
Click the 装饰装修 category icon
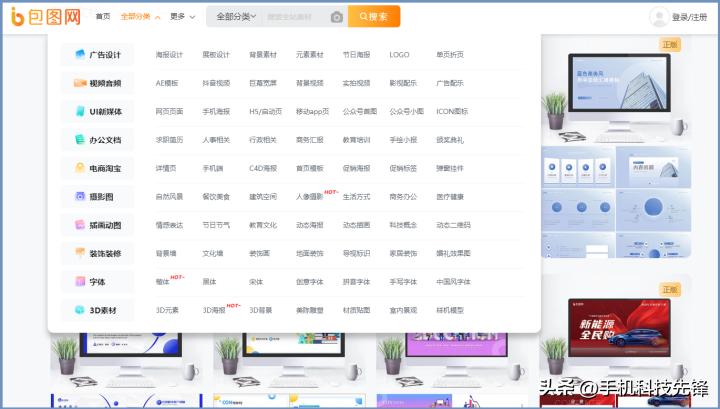(80, 253)
